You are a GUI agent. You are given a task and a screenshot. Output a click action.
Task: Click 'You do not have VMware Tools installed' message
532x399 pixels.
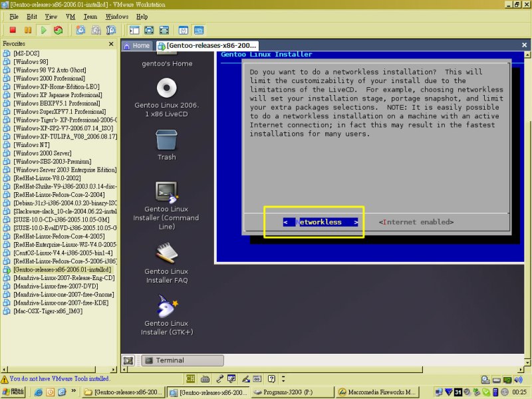click(59, 378)
